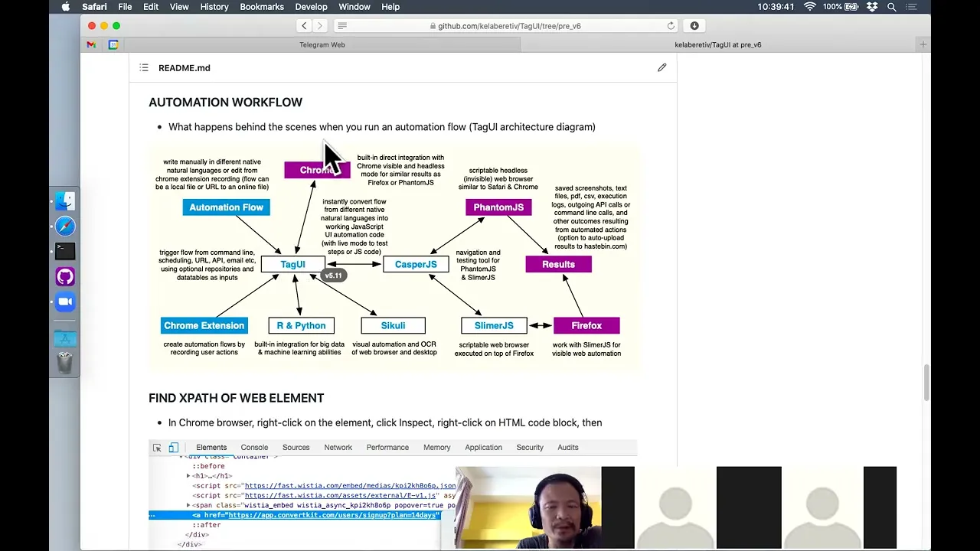Open Spotlight search
The height and width of the screenshot is (551, 980).
pos(892,7)
